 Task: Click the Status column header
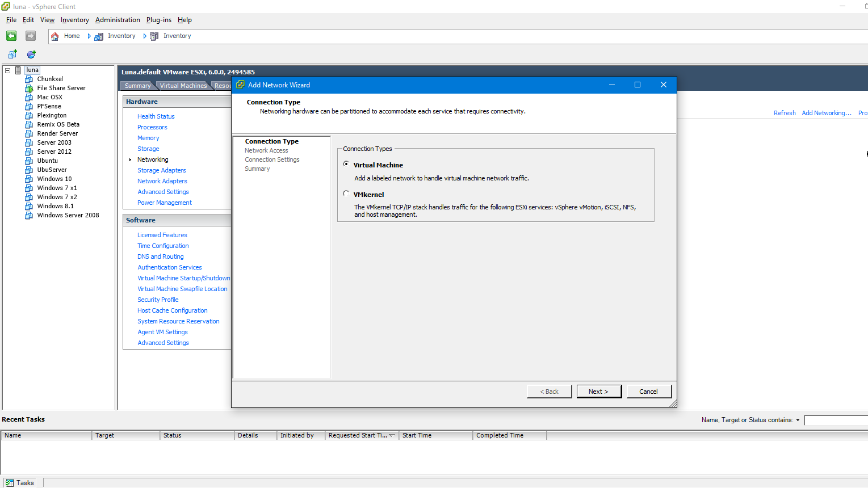click(x=197, y=435)
